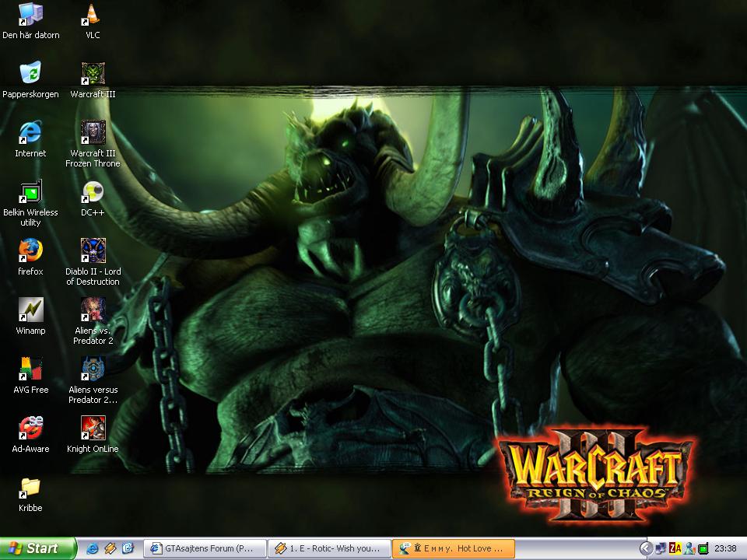Click the DC++ desktop icon
Image resolution: width=747 pixels, height=560 pixels.
pyautogui.click(x=93, y=192)
